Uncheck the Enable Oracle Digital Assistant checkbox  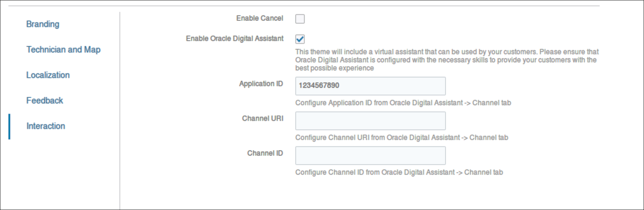[x=300, y=39]
